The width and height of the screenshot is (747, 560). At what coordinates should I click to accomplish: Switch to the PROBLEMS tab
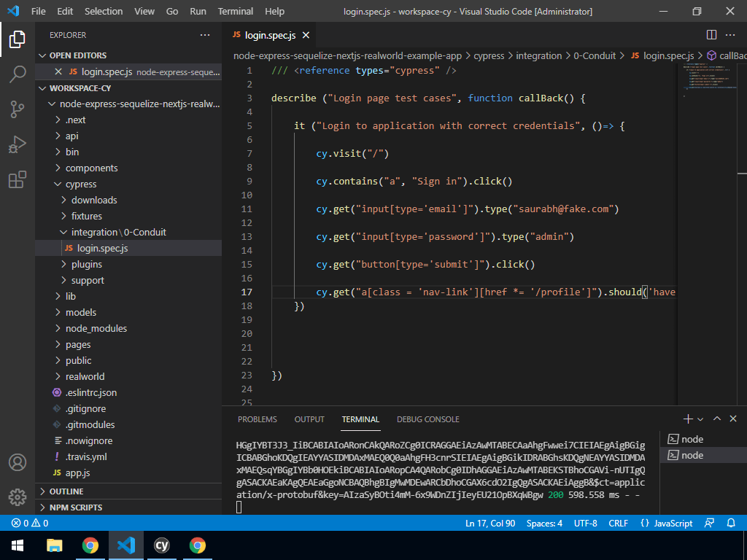tap(256, 419)
